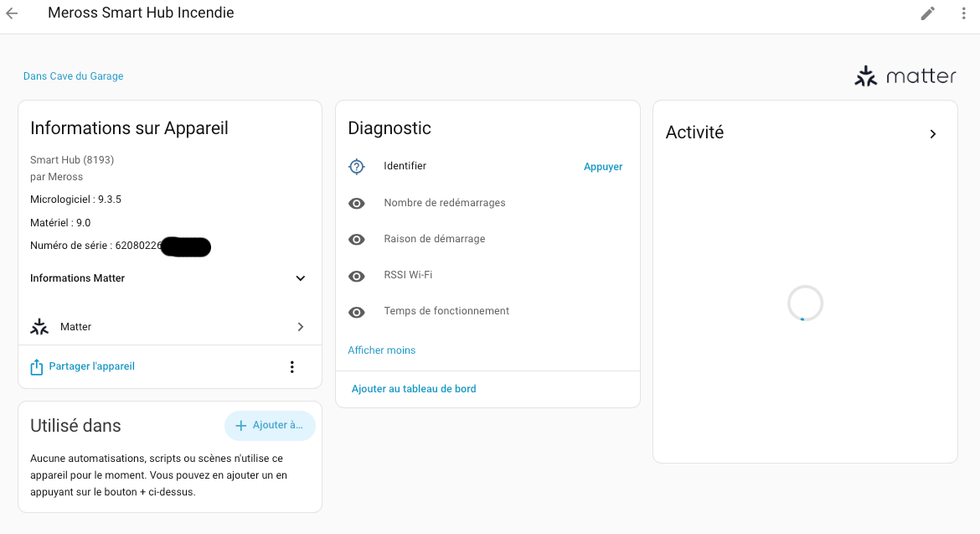
Task: Toggle eye icon for Raison de démarrage
Action: click(356, 240)
